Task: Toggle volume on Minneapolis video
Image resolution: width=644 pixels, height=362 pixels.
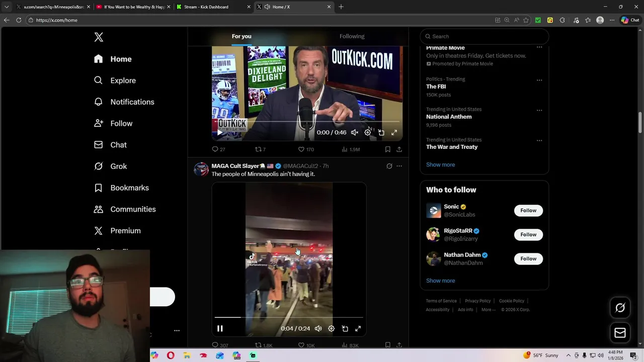Action: click(318, 328)
